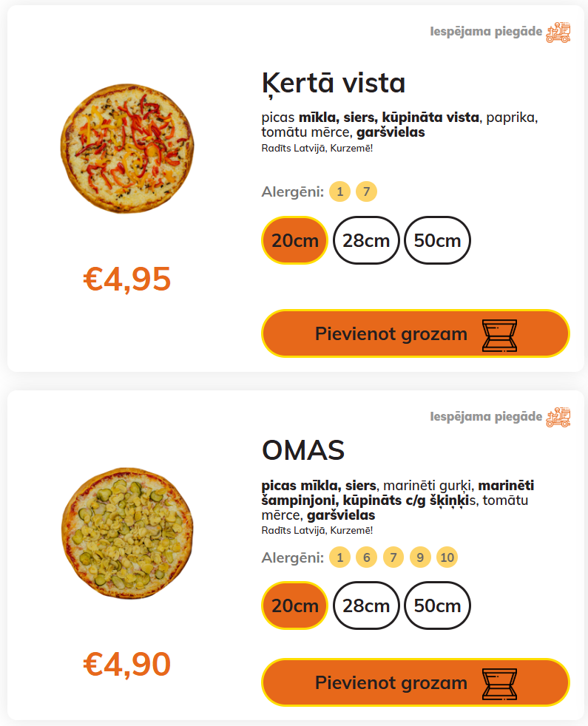588x726 pixels.
Task: Select 20cm size for Ķertā vista
Action: coord(294,240)
